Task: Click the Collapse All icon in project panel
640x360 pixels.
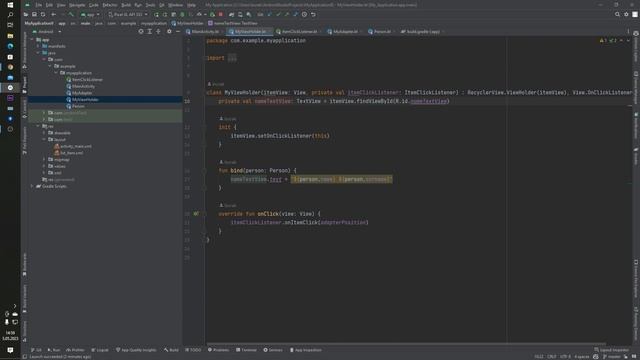Action: (x=158, y=31)
